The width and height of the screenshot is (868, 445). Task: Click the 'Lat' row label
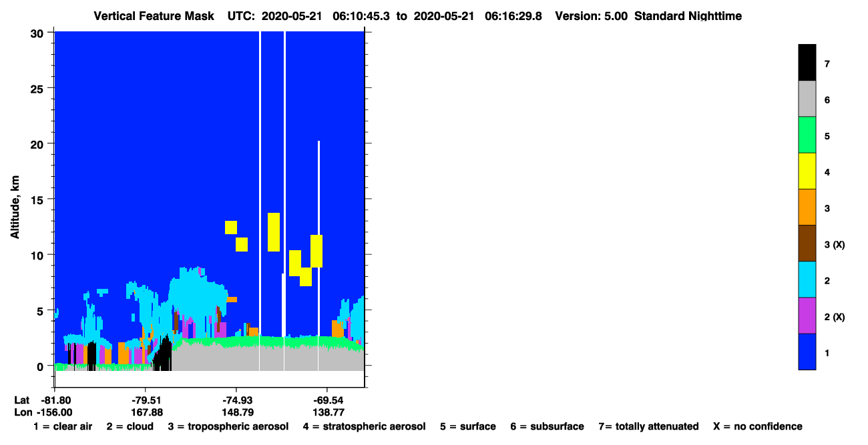pyautogui.click(x=21, y=400)
